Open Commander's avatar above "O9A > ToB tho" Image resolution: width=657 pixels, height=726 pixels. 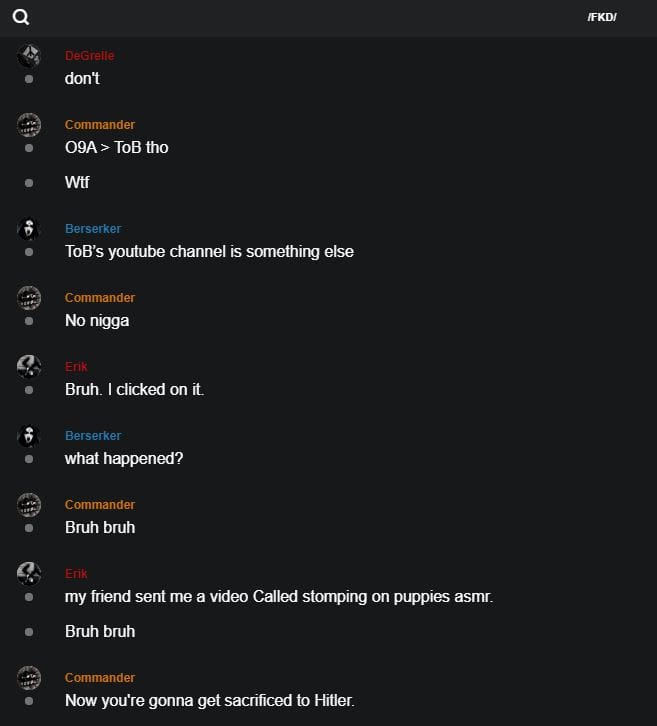[29, 125]
